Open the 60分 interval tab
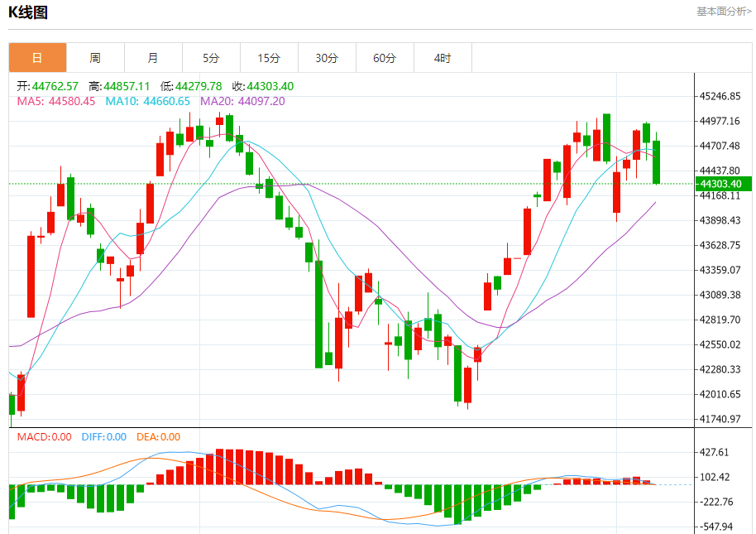The image size is (756, 534). pyautogui.click(x=385, y=58)
